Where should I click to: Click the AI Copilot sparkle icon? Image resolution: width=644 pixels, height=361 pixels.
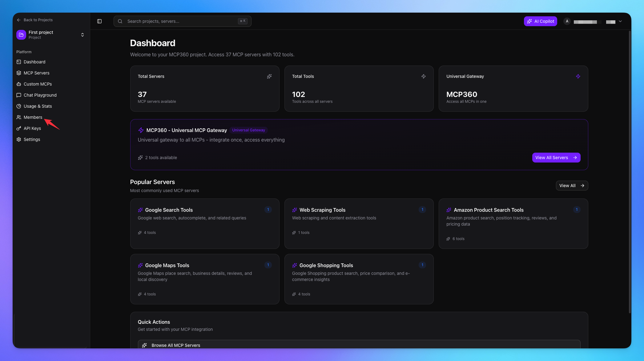click(529, 21)
